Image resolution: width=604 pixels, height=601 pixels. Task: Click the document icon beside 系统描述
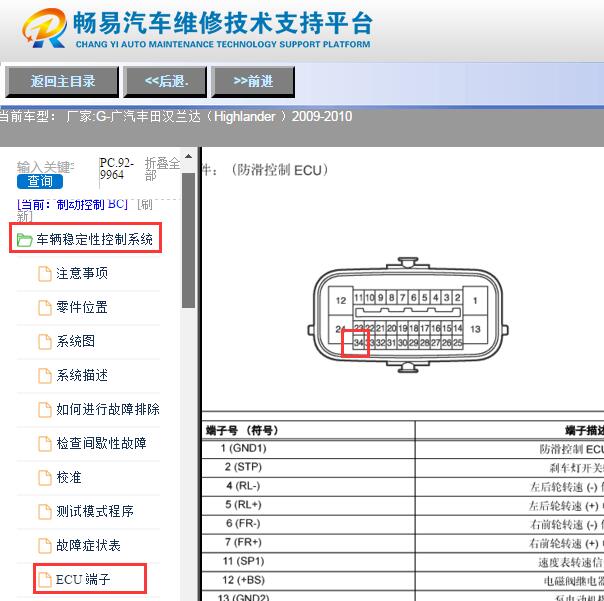tap(45, 376)
